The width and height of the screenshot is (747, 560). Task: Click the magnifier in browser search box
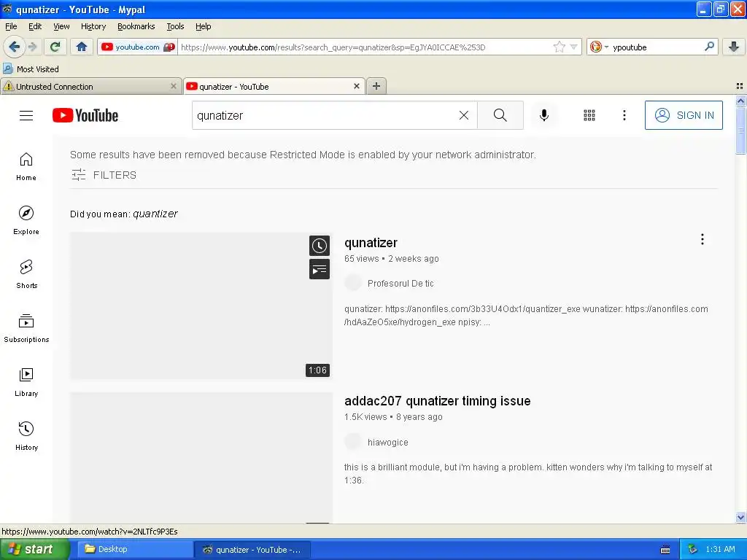(x=709, y=47)
